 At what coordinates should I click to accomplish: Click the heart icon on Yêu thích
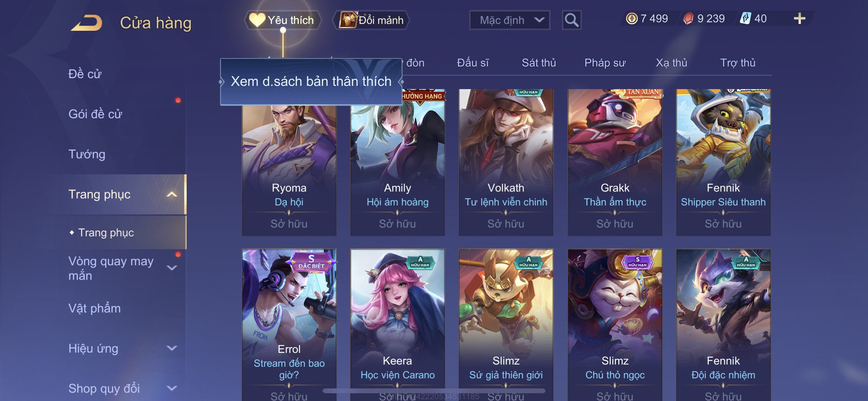click(257, 20)
